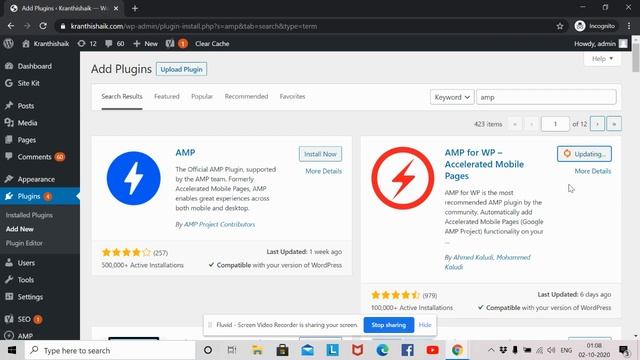Open Ahmed Kaludi author link
This screenshot has height=360, width=640.
click(473, 258)
